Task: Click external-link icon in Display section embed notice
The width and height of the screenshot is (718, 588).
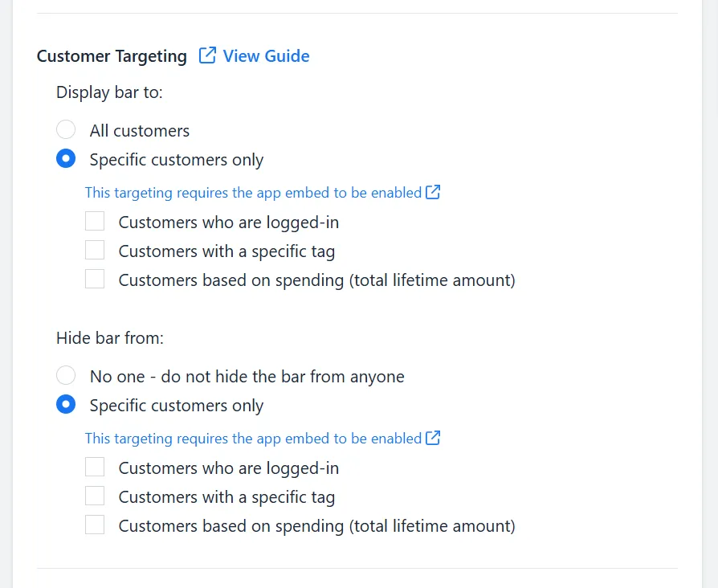Action: 433,192
